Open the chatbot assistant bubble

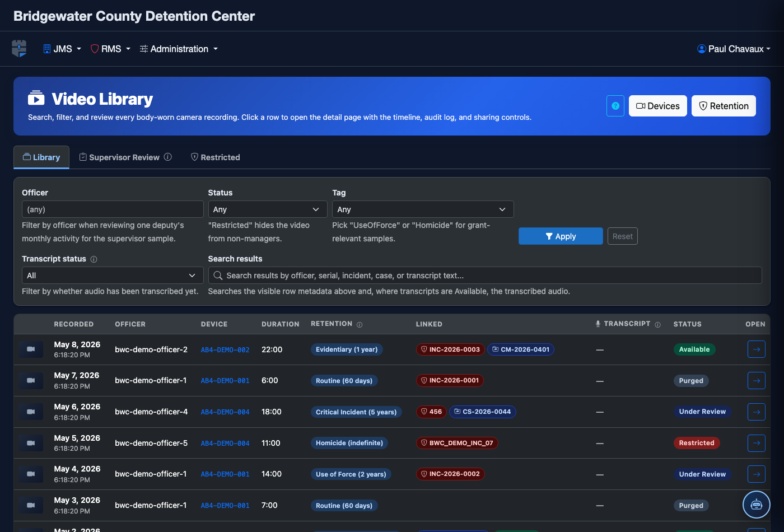757,505
